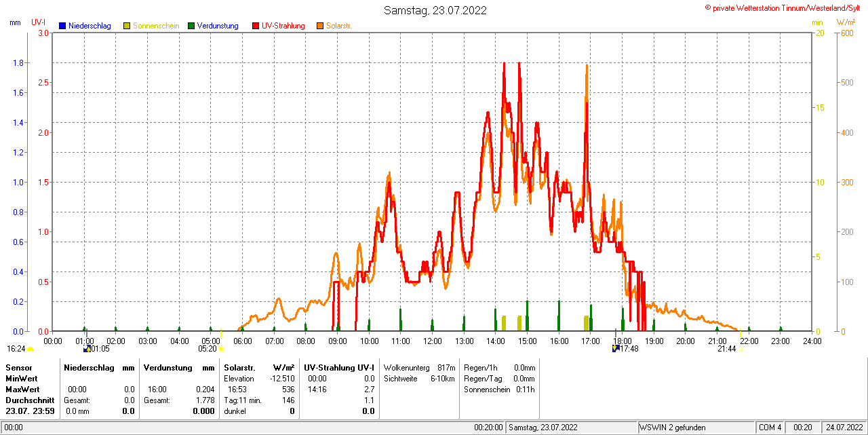Click the 24:00 tick on the time axis
The height and width of the screenshot is (435, 868).
(812, 341)
